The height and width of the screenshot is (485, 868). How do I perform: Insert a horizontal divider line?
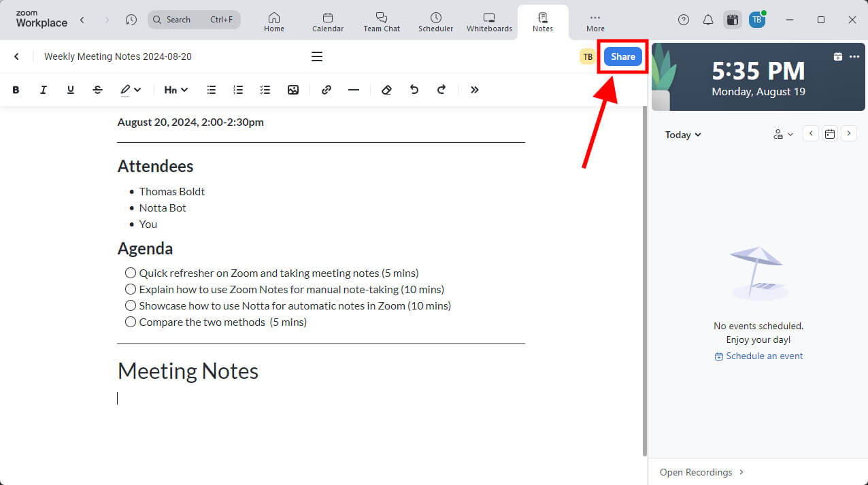354,90
